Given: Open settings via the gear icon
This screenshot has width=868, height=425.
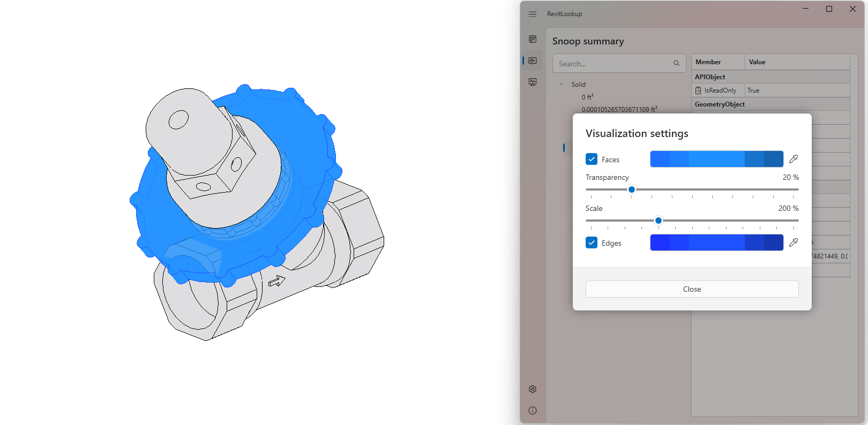Looking at the screenshot, I should (532, 389).
